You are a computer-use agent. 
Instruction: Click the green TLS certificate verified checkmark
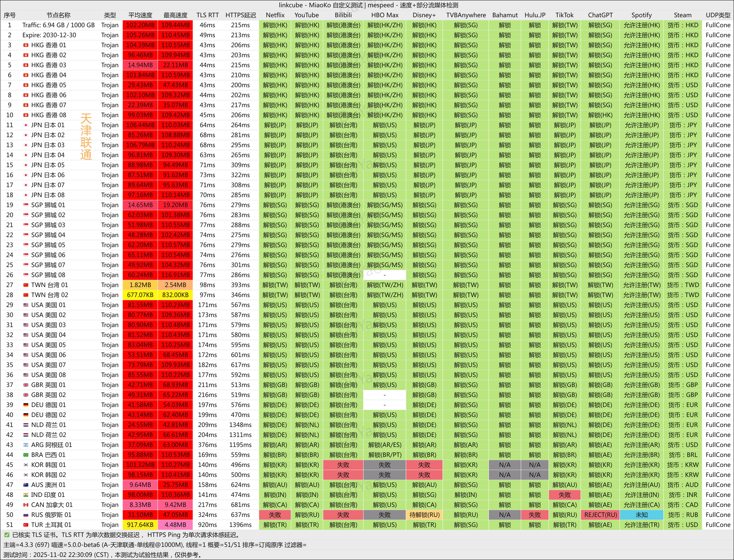coord(7,535)
